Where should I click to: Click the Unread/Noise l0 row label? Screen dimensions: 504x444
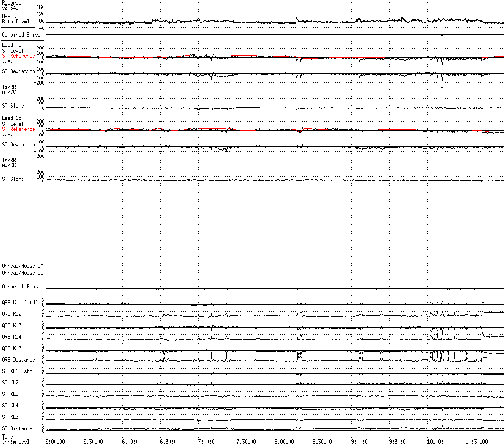pyautogui.click(x=22, y=266)
